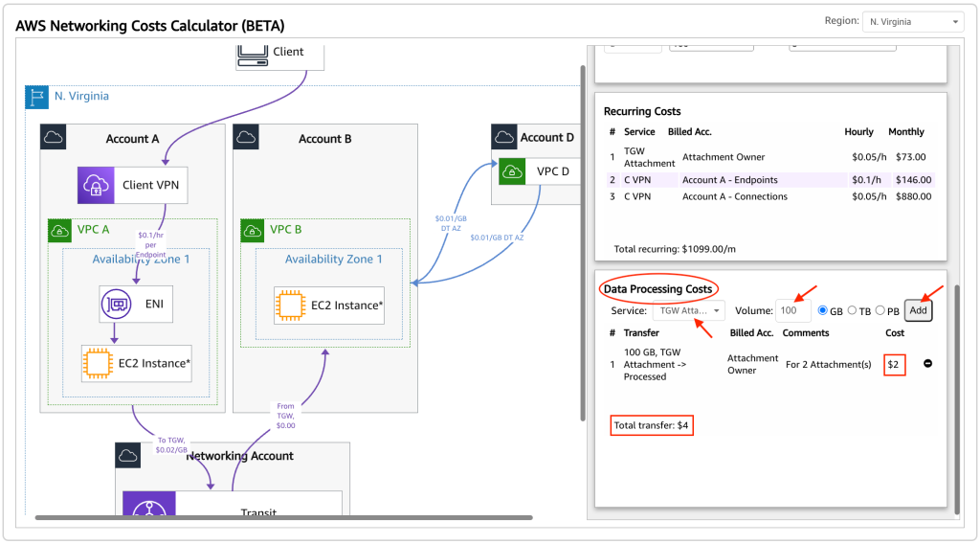The height and width of the screenshot is (544, 980).
Task: Select the GB volume unit
Action: (822, 310)
